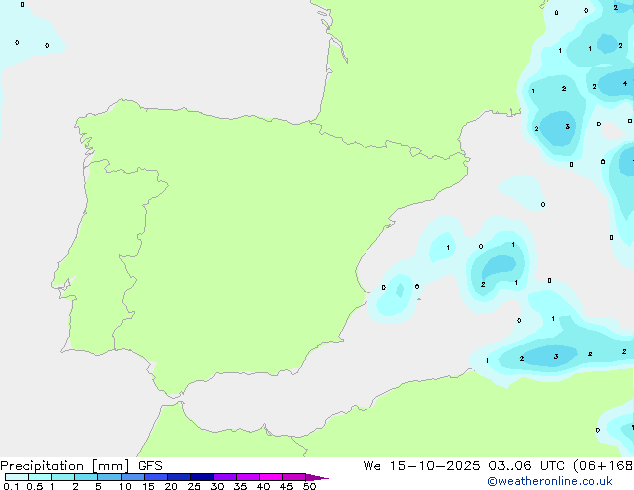Click the '0.1' legend scale label
The width and height of the screenshot is (634, 490).
pyautogui.click(x=11, y=486)
